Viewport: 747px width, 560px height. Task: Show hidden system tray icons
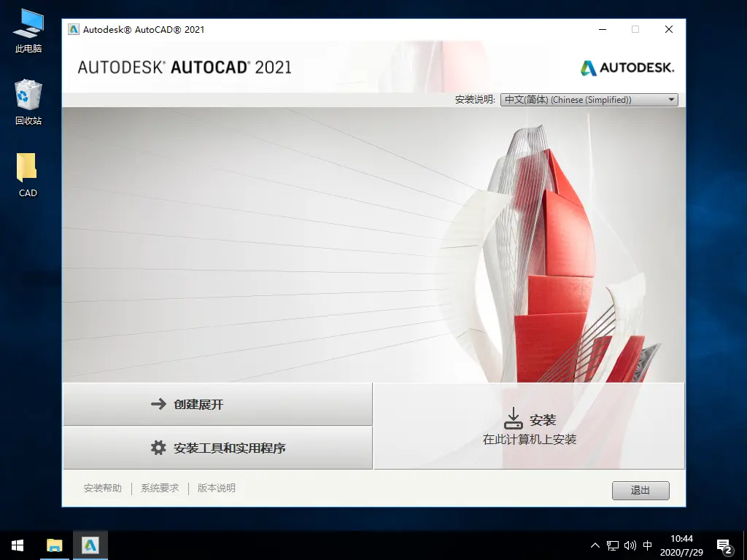point(595,545)
